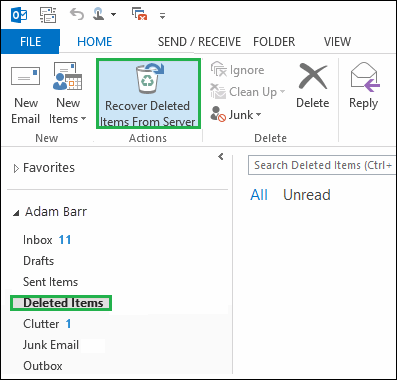
Task: Show only Unread messages
Action: tap(307, 195)
